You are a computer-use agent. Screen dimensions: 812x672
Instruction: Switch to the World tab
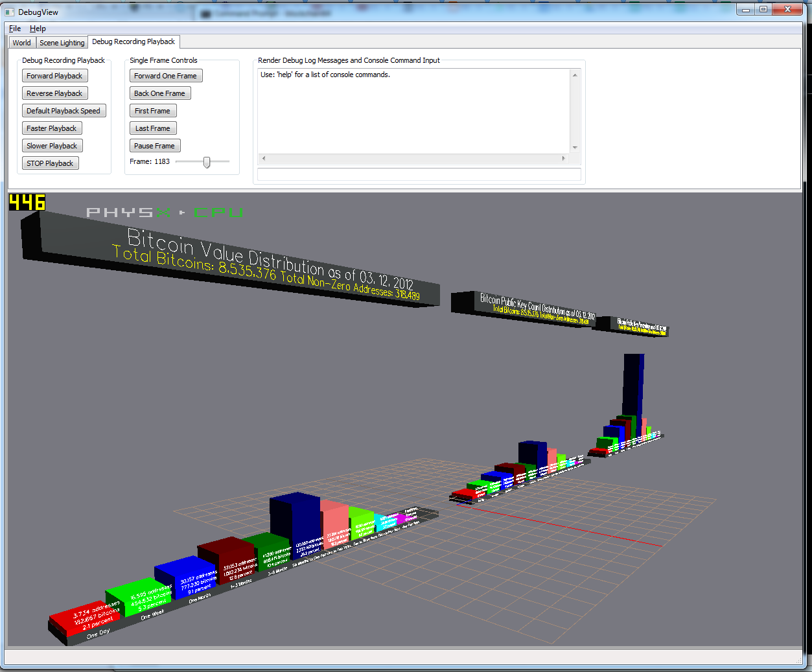coord(22,43)
